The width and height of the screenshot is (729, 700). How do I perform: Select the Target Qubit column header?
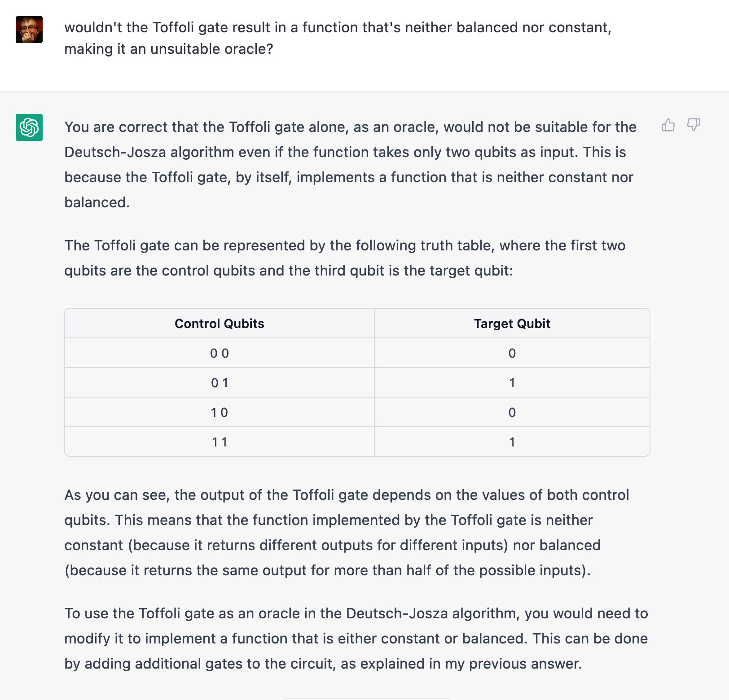click(x=512, y=324)
